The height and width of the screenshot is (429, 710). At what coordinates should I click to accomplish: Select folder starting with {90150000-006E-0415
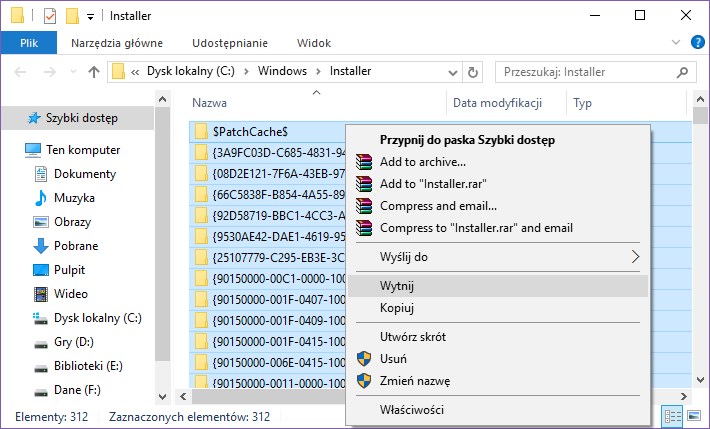click(x=279, y=362)
